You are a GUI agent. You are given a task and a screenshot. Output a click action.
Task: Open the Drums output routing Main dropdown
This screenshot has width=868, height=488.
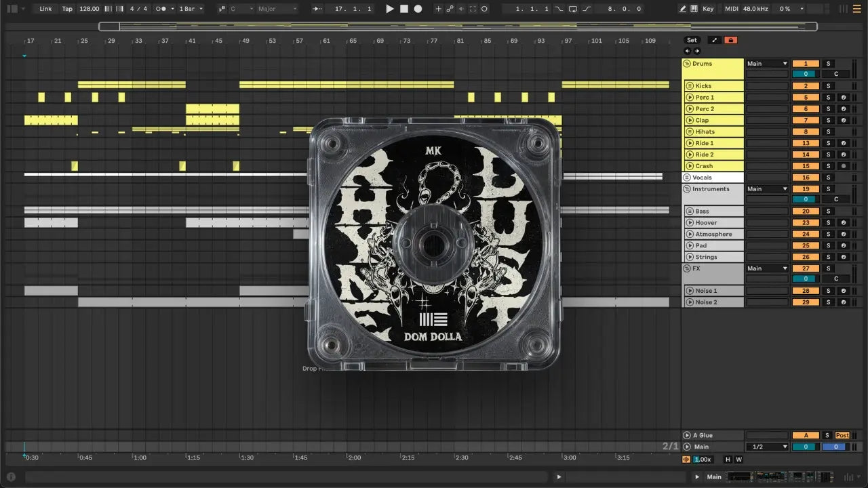(767, 64)
